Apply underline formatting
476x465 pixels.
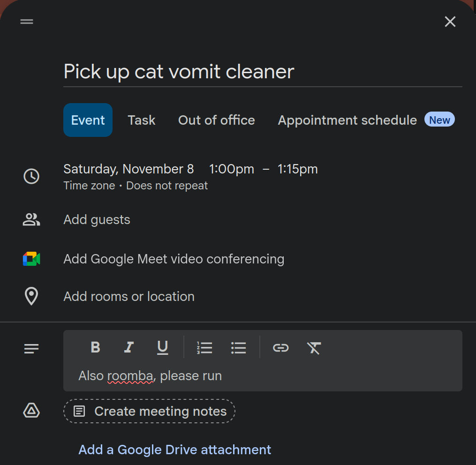(x=162, y=347)
